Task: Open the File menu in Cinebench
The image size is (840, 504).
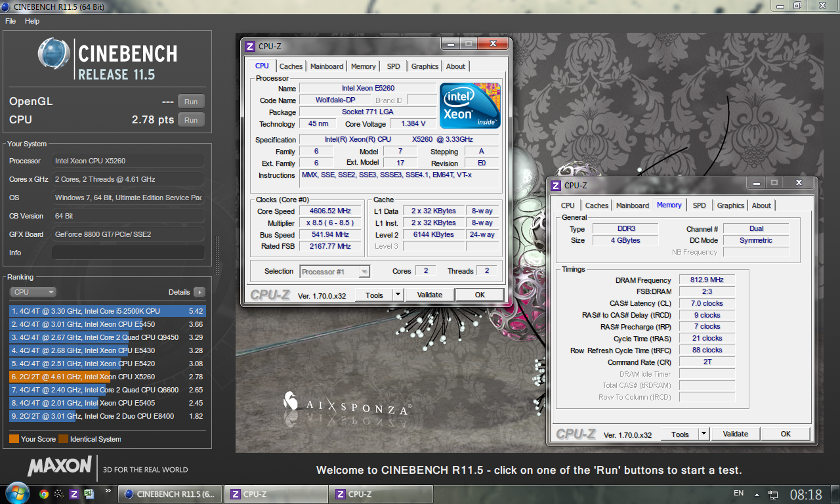Action: (10, 21)
